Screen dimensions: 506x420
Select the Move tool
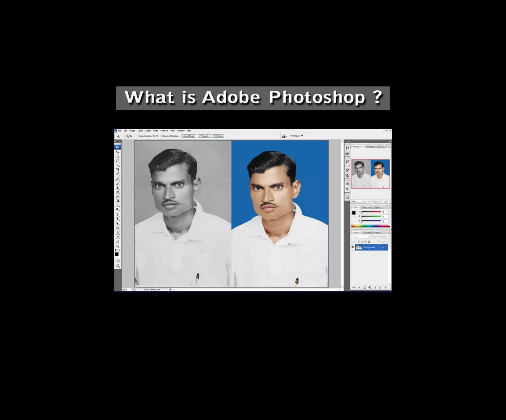pyautogui.click(x=118, y=152)
